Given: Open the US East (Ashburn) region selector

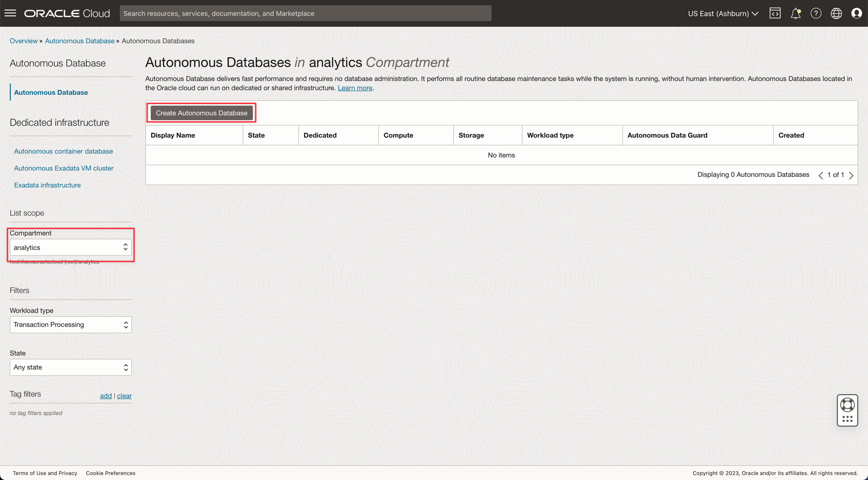Looking at the screenshot, I should (x=723, y=13).
